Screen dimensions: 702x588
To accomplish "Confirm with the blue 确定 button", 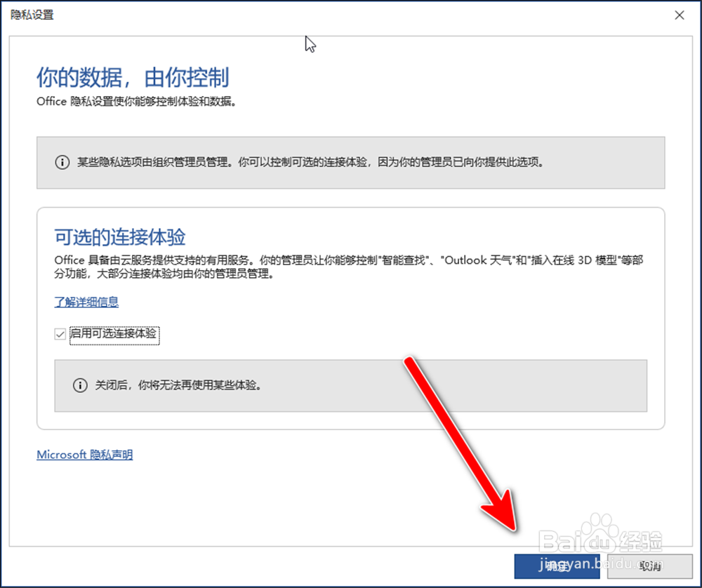I will [x=557, y=566].
